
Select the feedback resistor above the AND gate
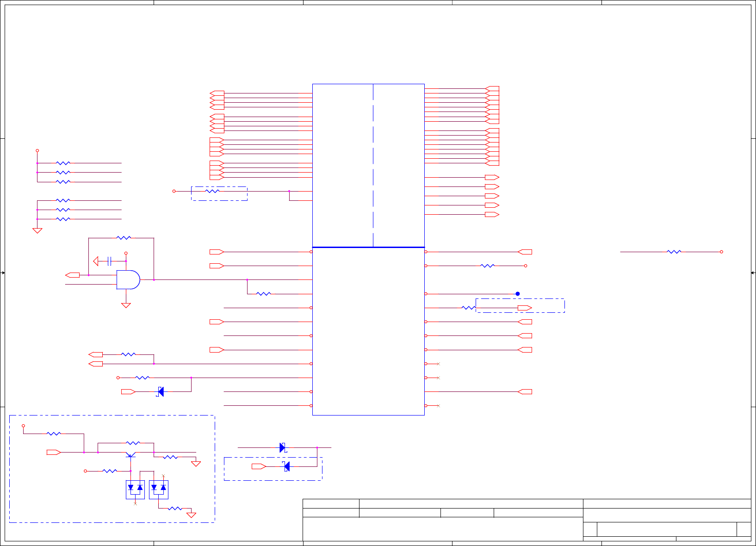[124, 238]
